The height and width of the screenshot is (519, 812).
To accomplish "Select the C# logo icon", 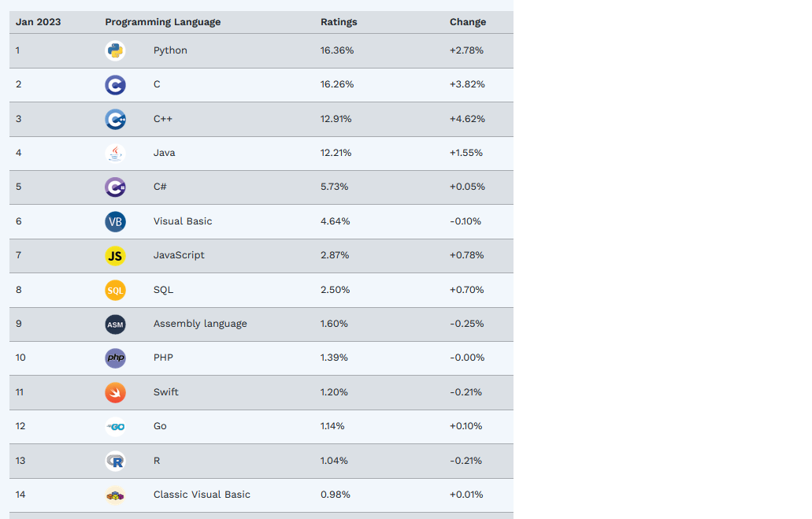I will (115, 187).
